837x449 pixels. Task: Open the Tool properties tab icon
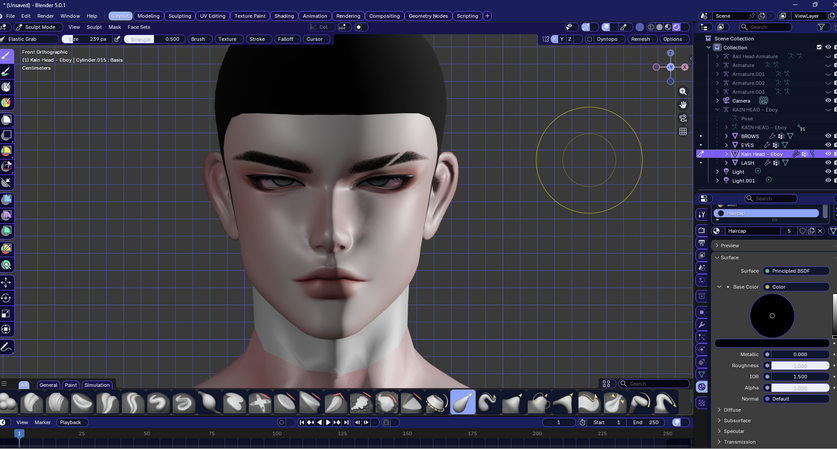[702, 214]
